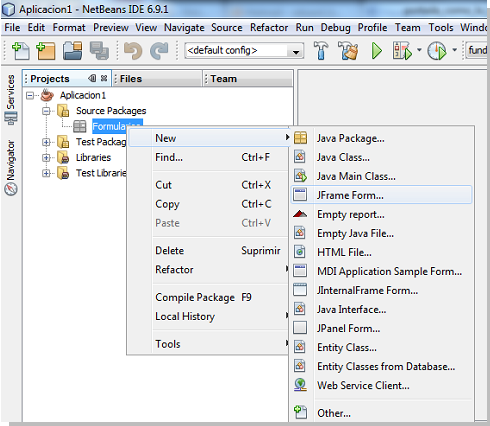Click the Build Project hammer icon
This screenshot has width=490, height=426.
(321, 51)
